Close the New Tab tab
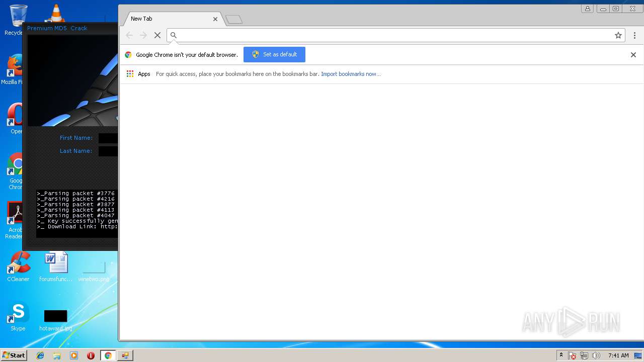Image resolution: width=644 pixels, height=362 pixels. (x=215, y=19)
